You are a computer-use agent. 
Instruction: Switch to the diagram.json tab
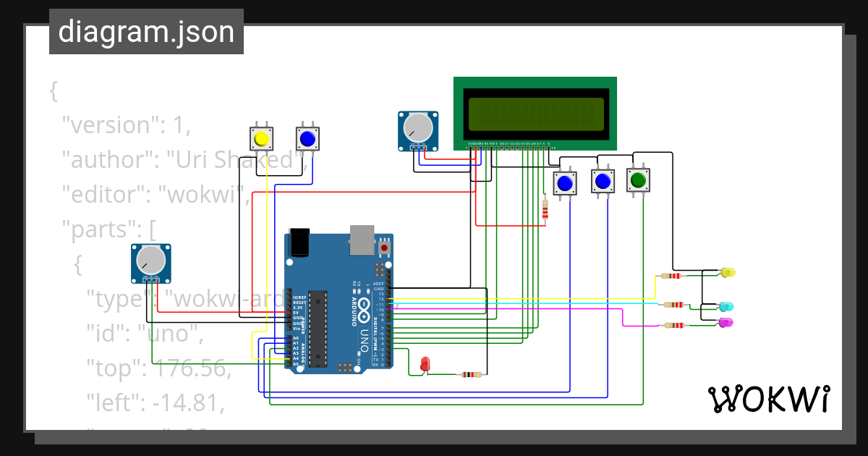pos(146,31)
